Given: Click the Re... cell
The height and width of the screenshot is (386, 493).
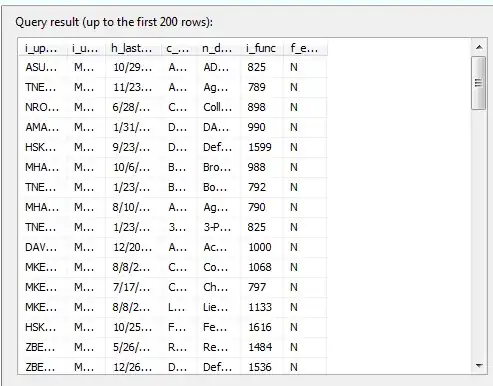Looking at the screenshot, I should click(218, 347).
